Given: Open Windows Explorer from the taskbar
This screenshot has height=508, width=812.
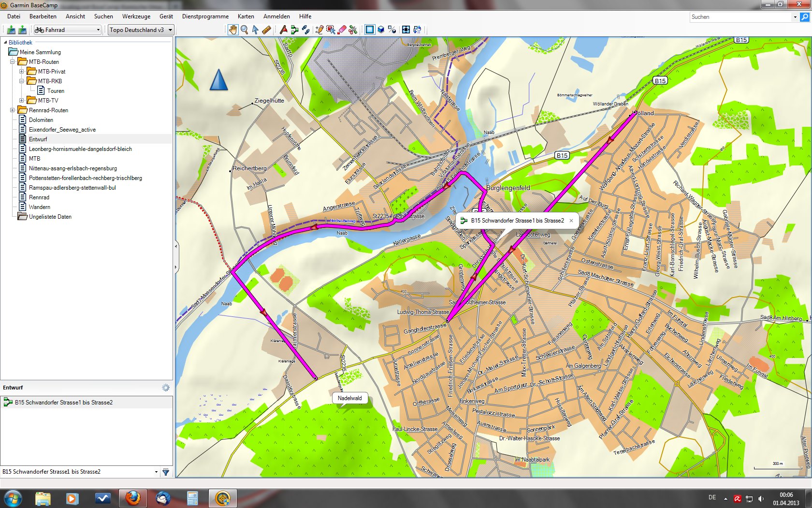Looking at the screenshot, I should tap(43, 498).
